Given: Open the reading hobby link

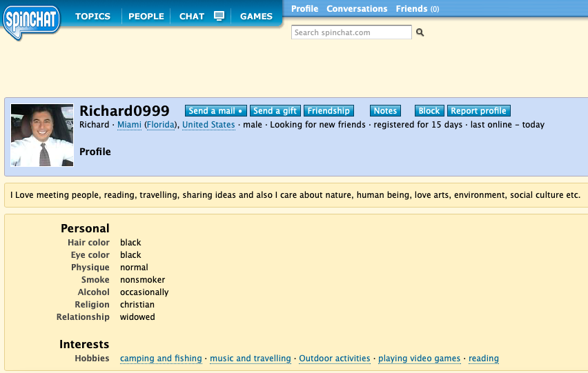Looking at the screenshot, I should click(484, 359).
